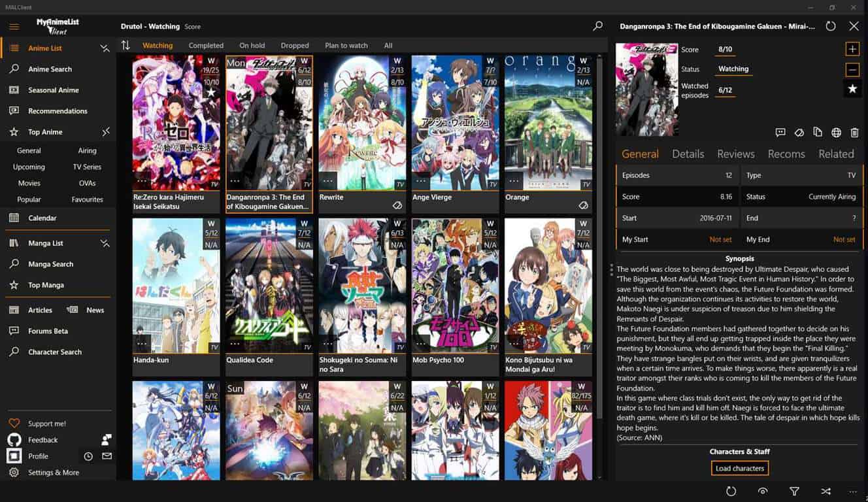Refresh the list with bottom bar icon
The width and height of the screenshot is (868, 502).
tap(731, 491)
